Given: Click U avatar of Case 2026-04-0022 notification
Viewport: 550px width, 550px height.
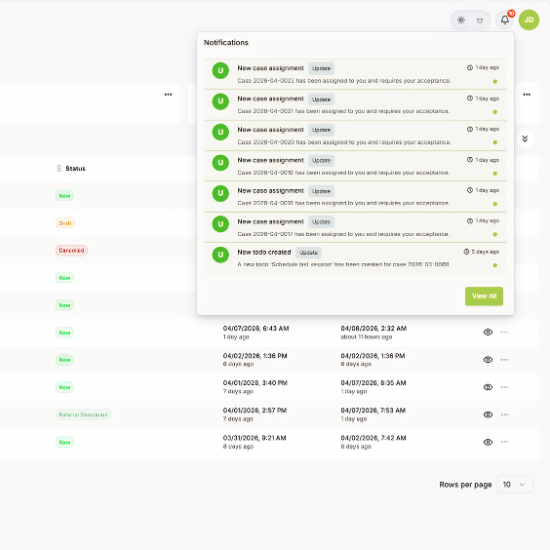Looking at the screenshot, I should (220, 71).
